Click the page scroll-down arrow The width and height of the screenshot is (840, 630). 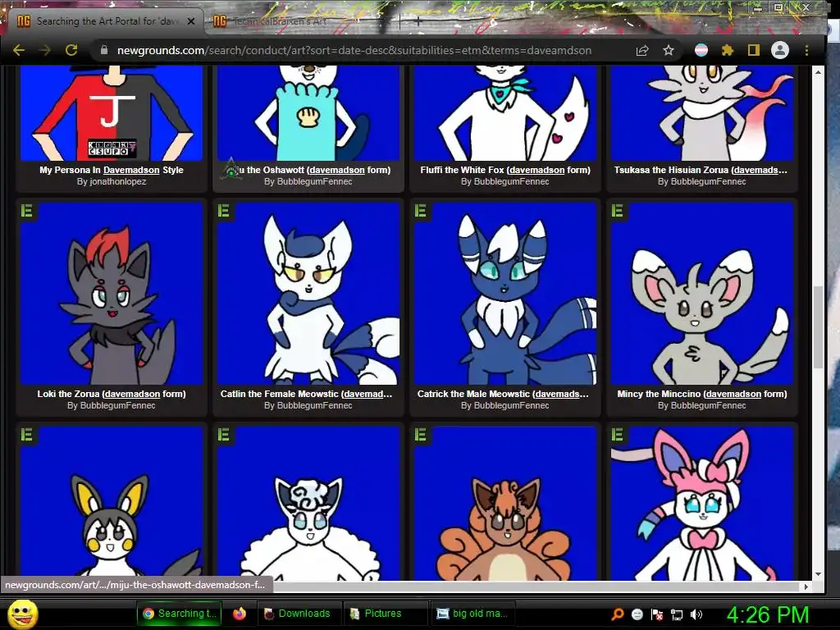(x=818, y=574)
